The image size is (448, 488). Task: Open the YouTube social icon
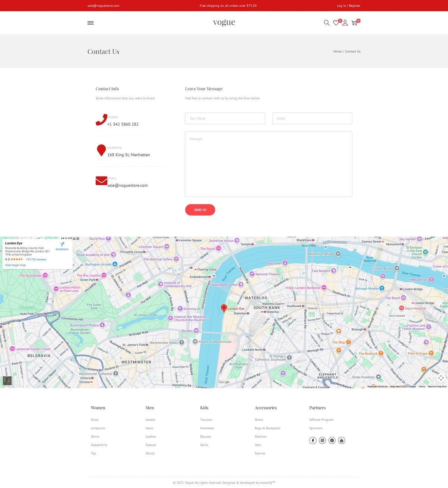coord(342,441)
